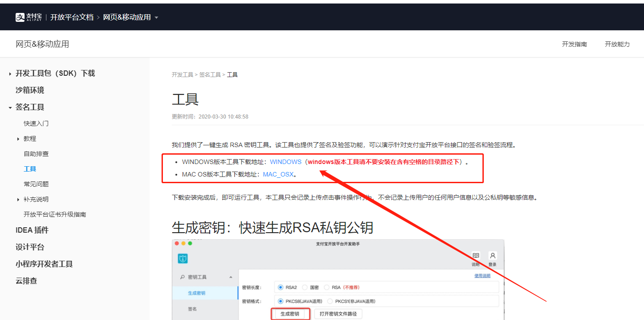Select the 国密 key length option

305,287
